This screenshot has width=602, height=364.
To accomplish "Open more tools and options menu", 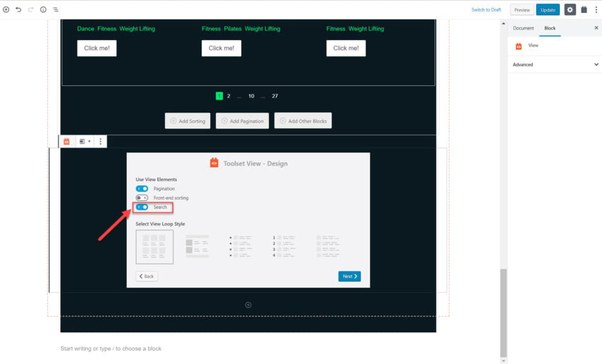I will point(596,10).
